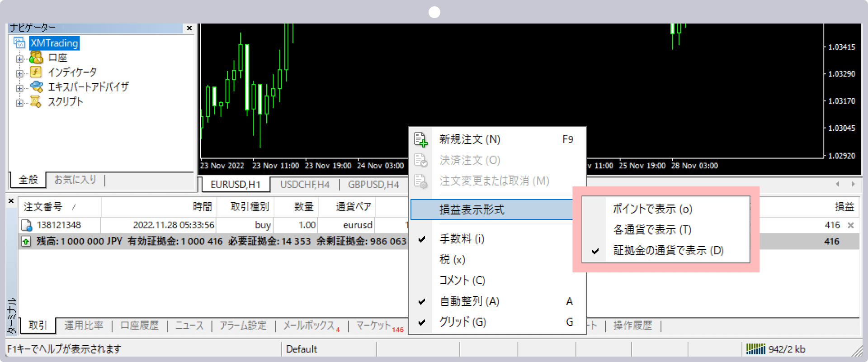
Task: Open the マーケット terminal tab
Action: [x=379, y=326]
